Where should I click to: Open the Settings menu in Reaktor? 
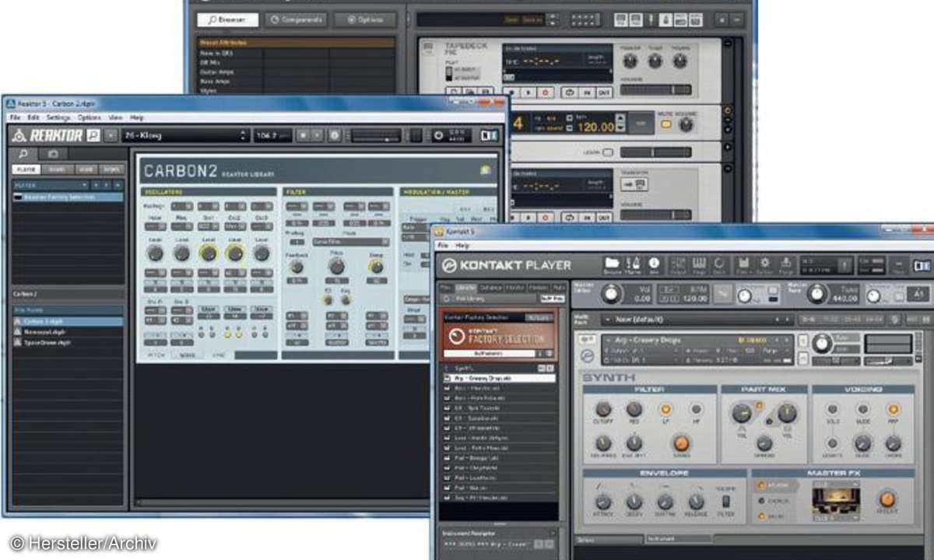58,117
